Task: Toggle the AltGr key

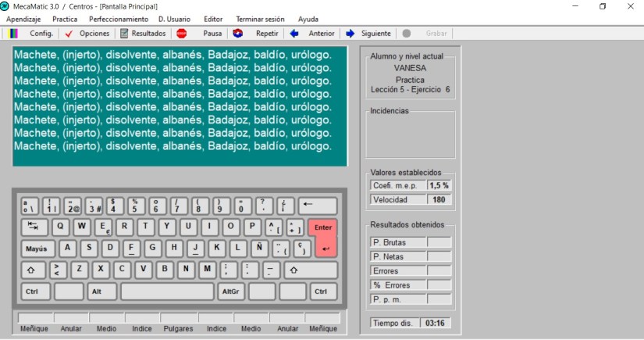Action: point(229,292)
